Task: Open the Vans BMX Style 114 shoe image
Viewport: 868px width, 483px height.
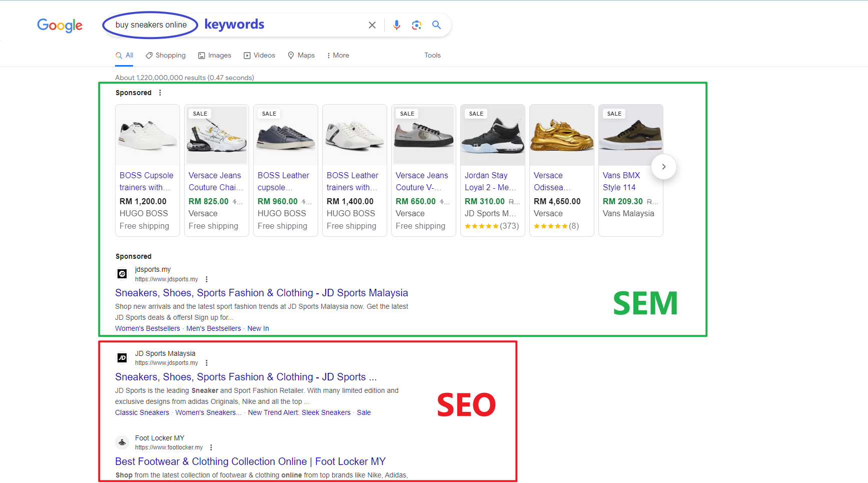Action: point(631,135)
